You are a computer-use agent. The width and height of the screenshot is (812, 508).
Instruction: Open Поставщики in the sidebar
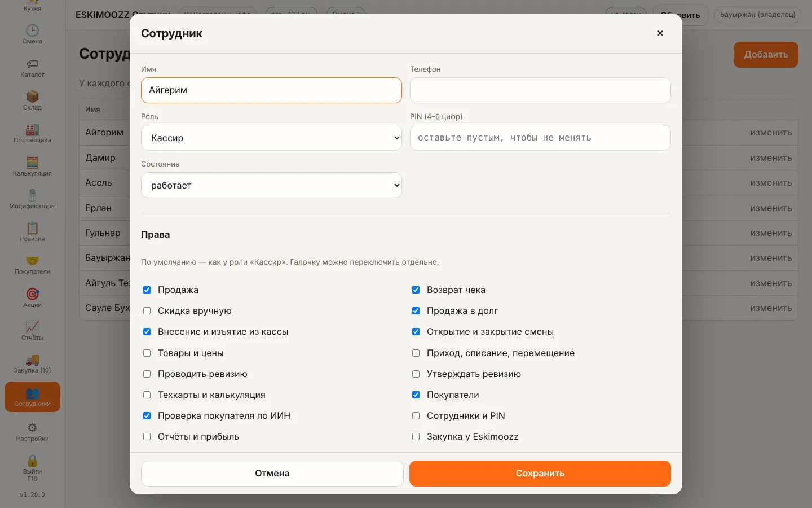pos(32,133)
